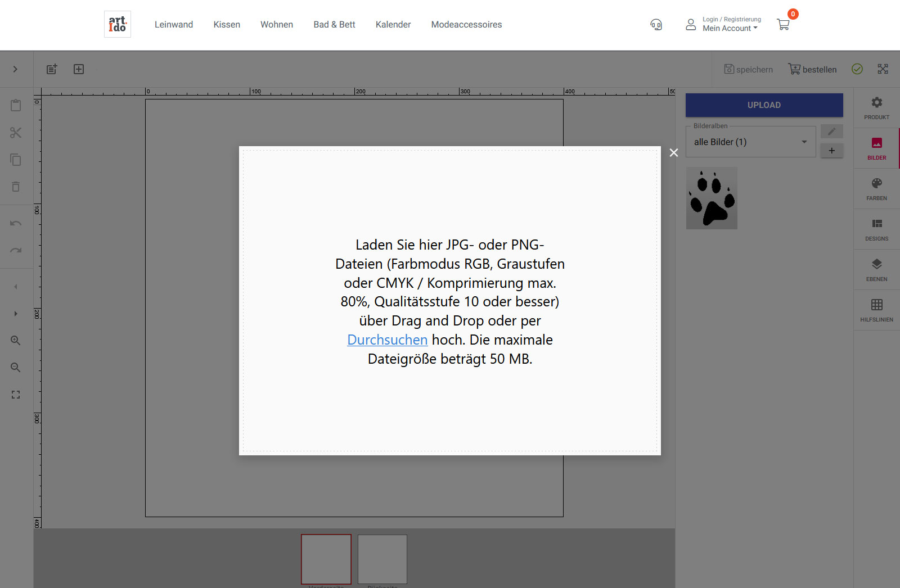Click the user profile icon
Screen dimensions: 900x588
691,25
